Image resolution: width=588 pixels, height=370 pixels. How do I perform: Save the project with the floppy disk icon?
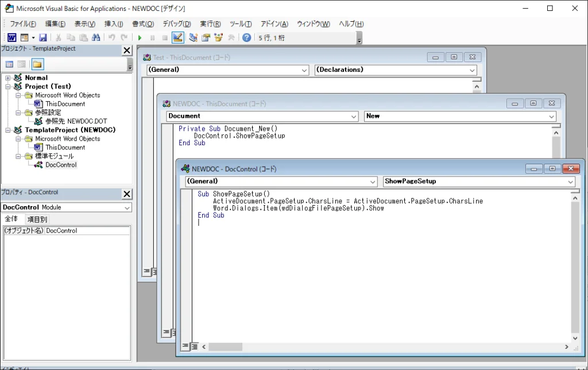tap(43, 37)
